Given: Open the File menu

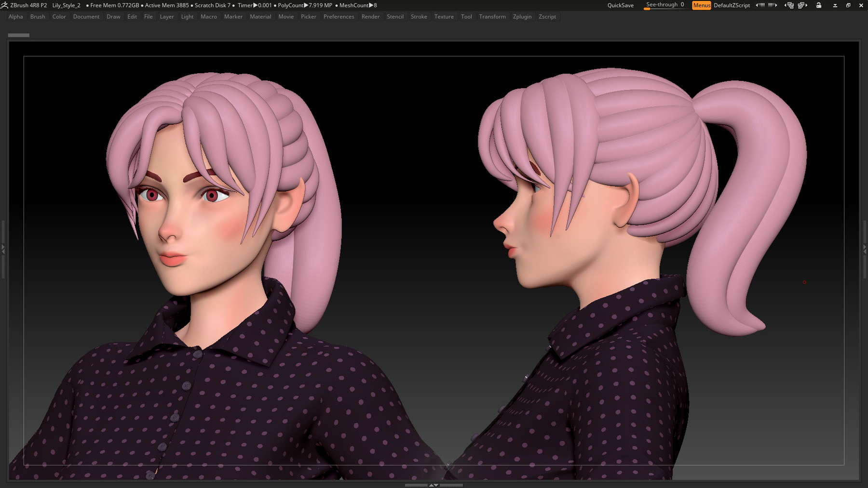Looking at the screenshot, I should 149,17.
